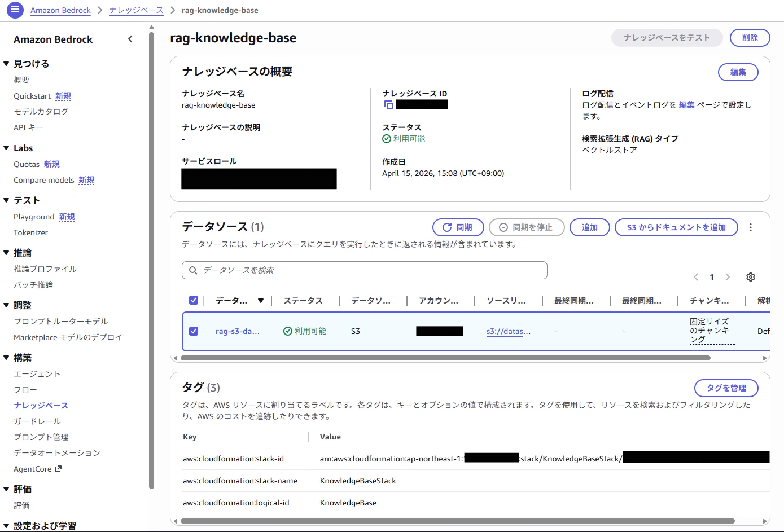Screen dimensions: 784x532
Task: Open プロンプトルーターモデル page
Action: [61, 322]
